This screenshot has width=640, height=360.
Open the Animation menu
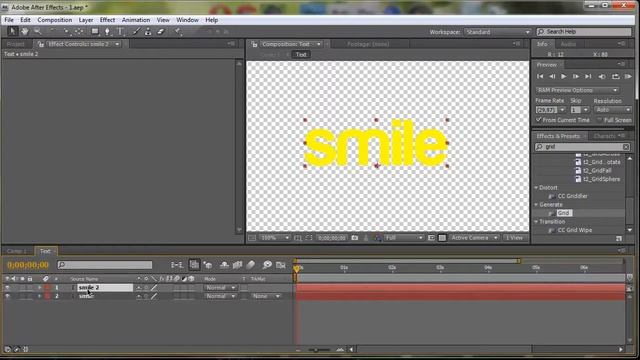(x=136, y=20)
